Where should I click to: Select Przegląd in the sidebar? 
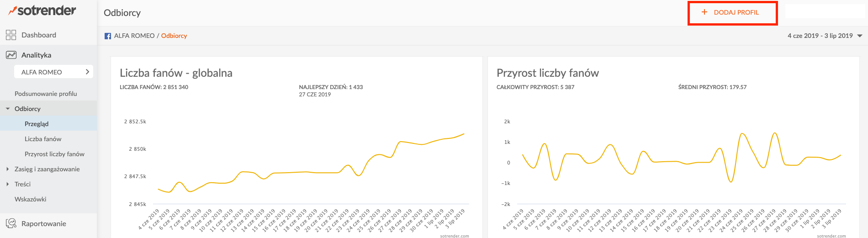[x=37, y=124]
